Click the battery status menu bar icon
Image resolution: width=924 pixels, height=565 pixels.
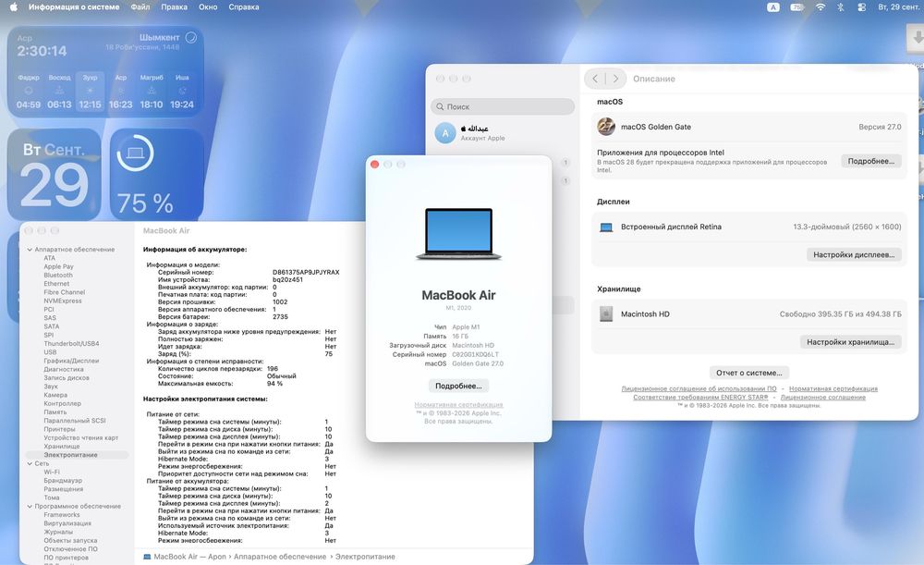[x=797, y=7]
